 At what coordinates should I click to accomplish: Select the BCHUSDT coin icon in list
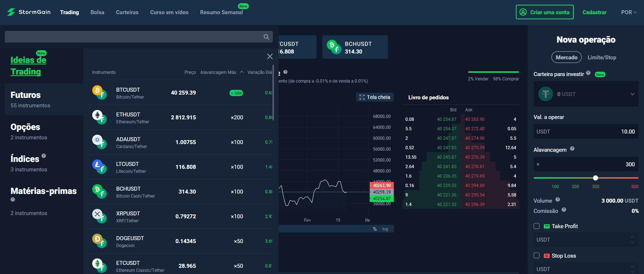[97, 189]
